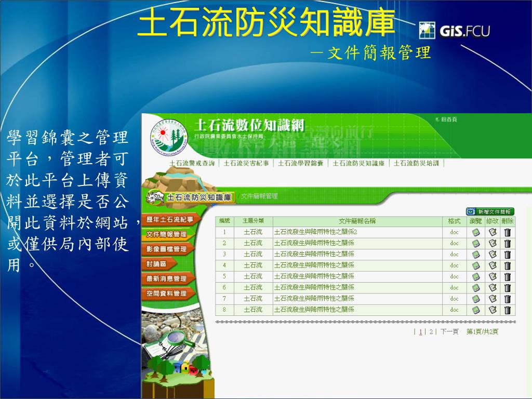Click document title 土石流發生與降雨特性之關係2
532x399 pixels.
[x=316, y=232]
